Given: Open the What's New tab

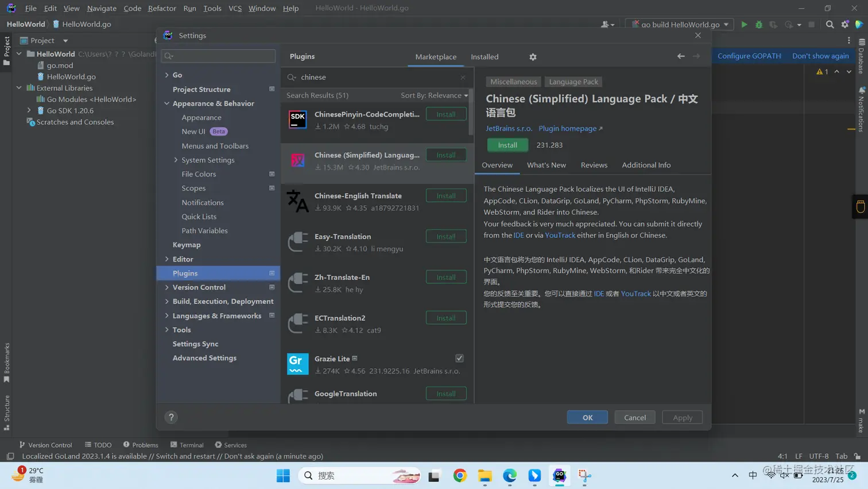Looking at the screenshot, I should 546,165.
